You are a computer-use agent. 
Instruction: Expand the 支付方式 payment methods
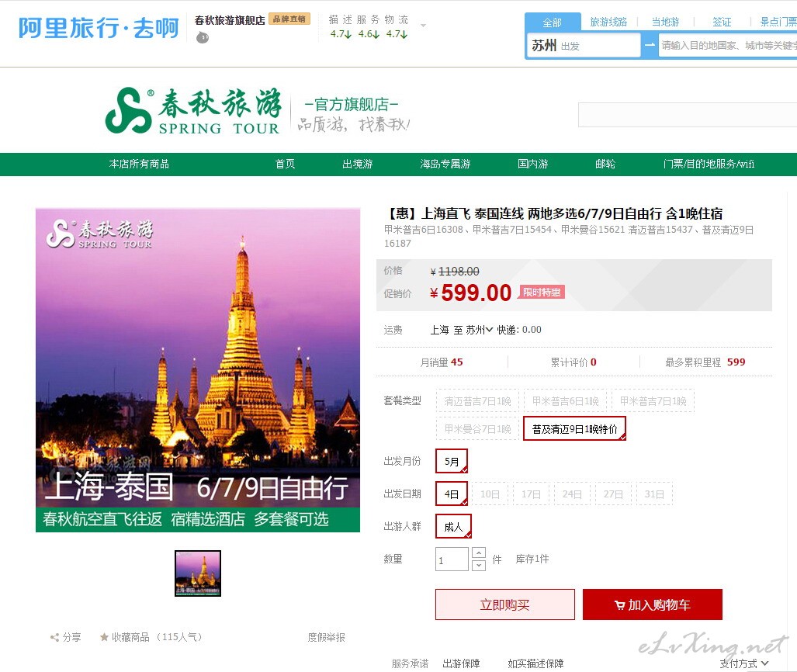(x=743, y=663)
